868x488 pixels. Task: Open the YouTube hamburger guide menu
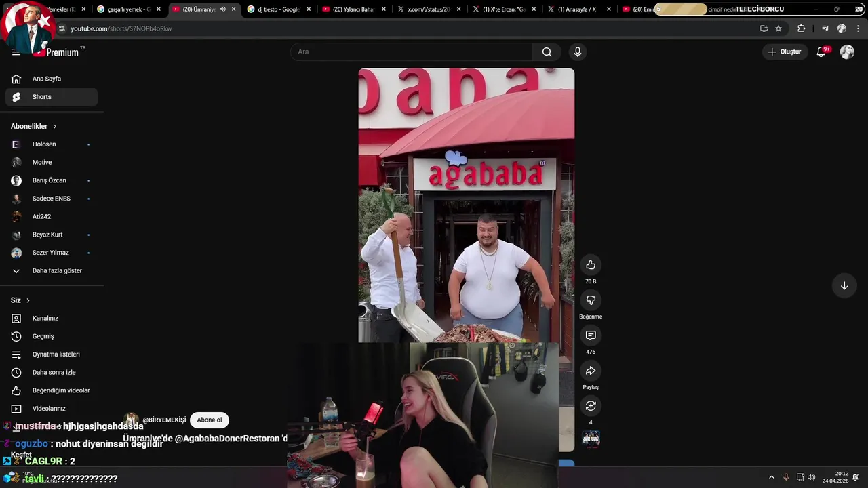click(16, 52)
